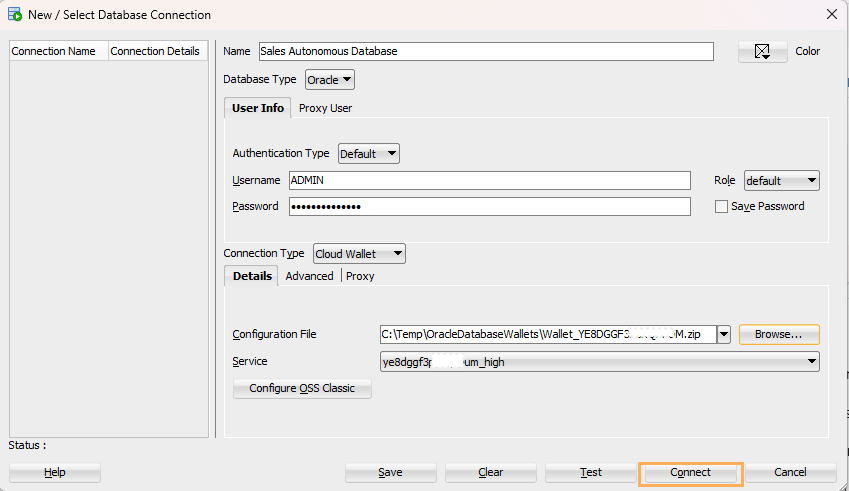Select the Advanced tab
Screen dimensions: 849x491
click(x=309, y=276)
